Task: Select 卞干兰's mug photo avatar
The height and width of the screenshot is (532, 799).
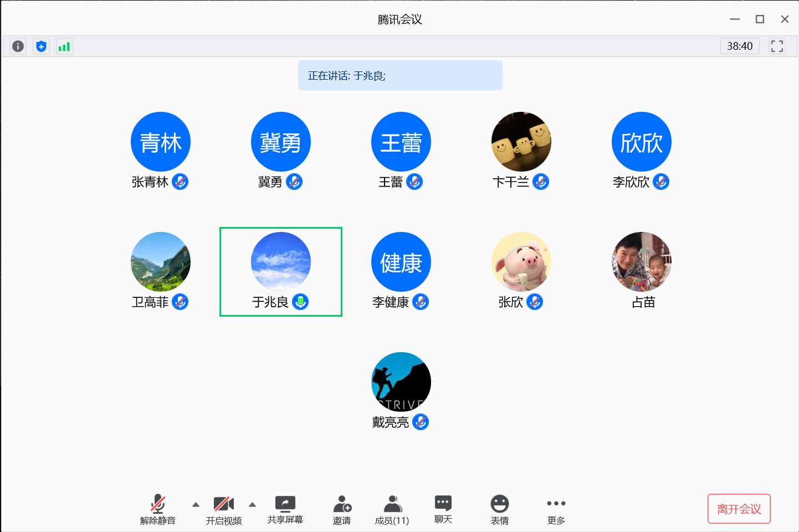Action: point(521,142)
